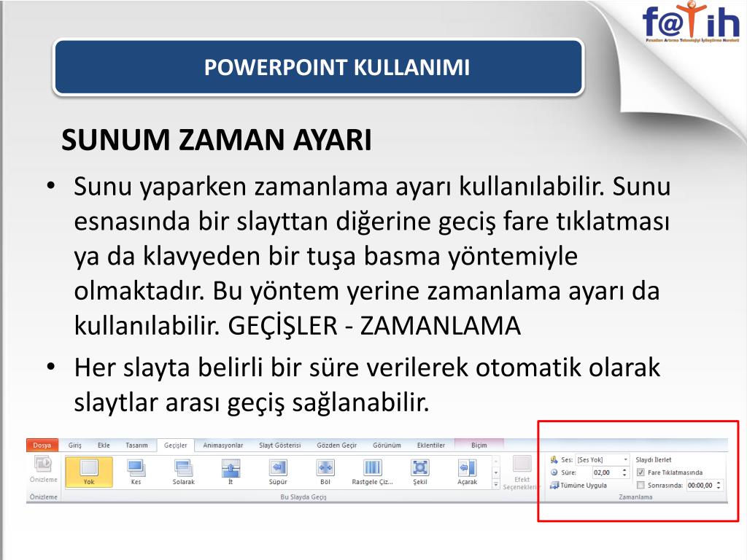Apply the İt transition
This screenshot has width=747, height=560.
click(231, 472)
